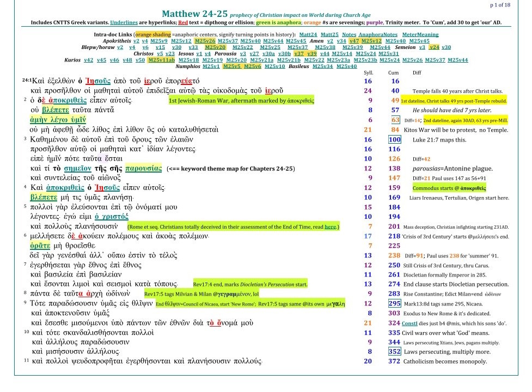Image resolution: width=532 pixels, height=392 pixels.
Task: Open the M25v39 link
Action: (x=352, y=47)
